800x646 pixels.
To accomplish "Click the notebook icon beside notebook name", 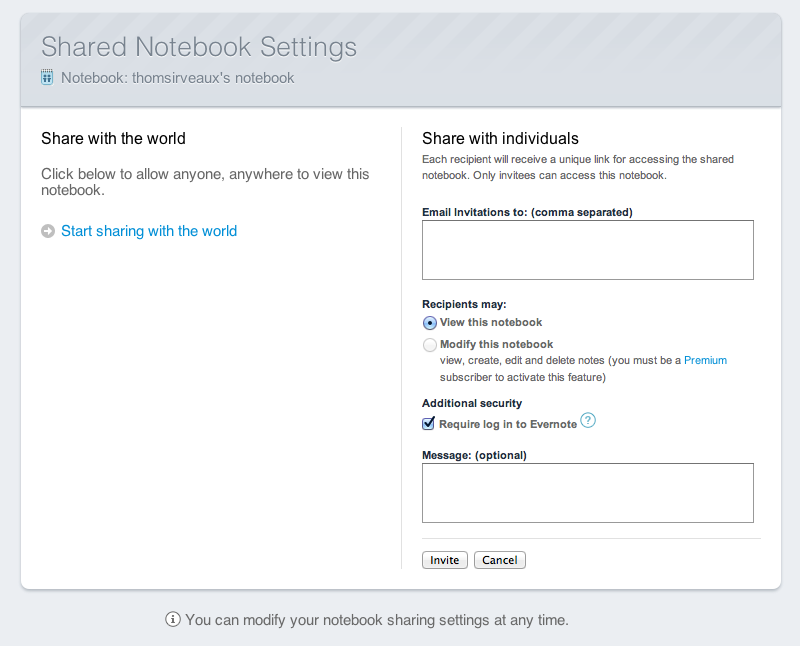I will click(x=47, y=77).
